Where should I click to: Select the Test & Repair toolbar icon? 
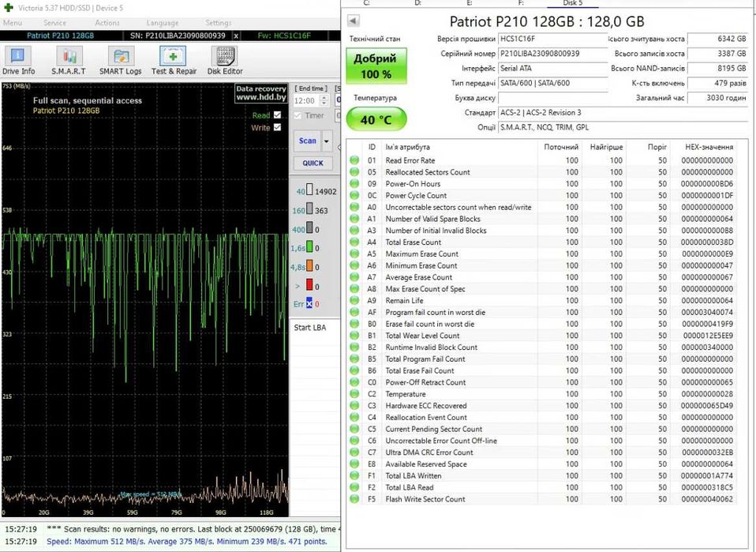(x=174, y=60)
